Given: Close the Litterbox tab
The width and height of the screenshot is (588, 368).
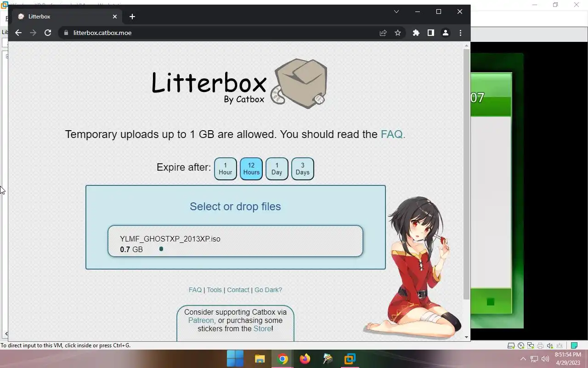Looking at the screenshot, I should tap(115, 17).
